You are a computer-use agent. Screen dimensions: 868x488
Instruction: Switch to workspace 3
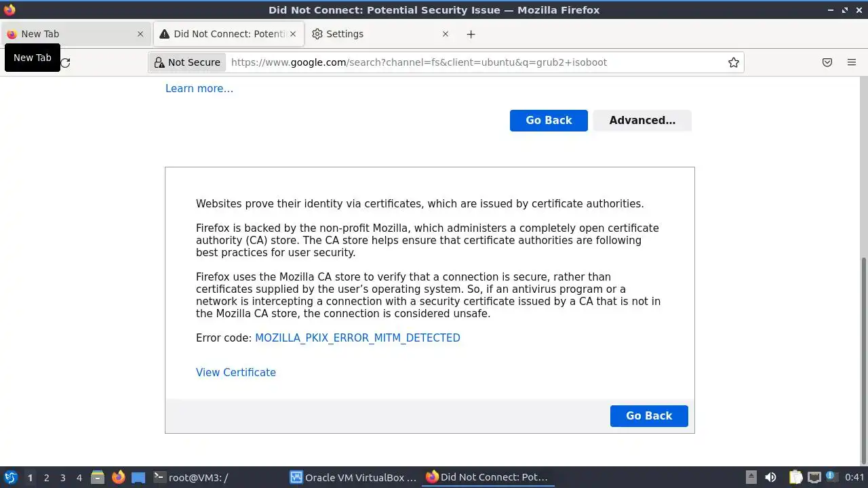(62, 477)
